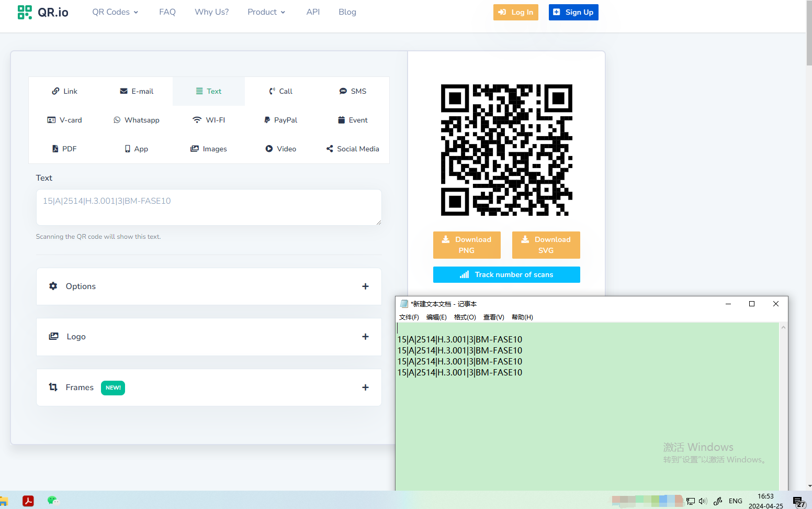Maximize the Notepad window
Screen dimensions: 812x509
pos(752,304)
